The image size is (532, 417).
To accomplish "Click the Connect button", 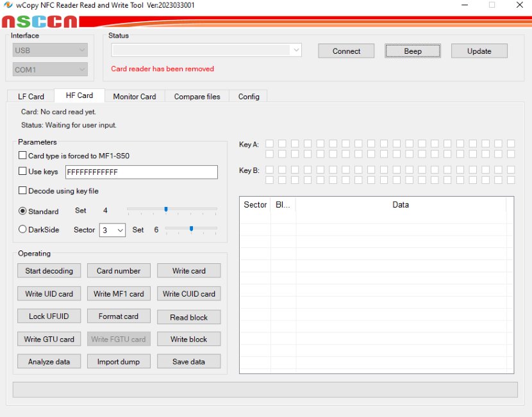I will coord(346,51).
